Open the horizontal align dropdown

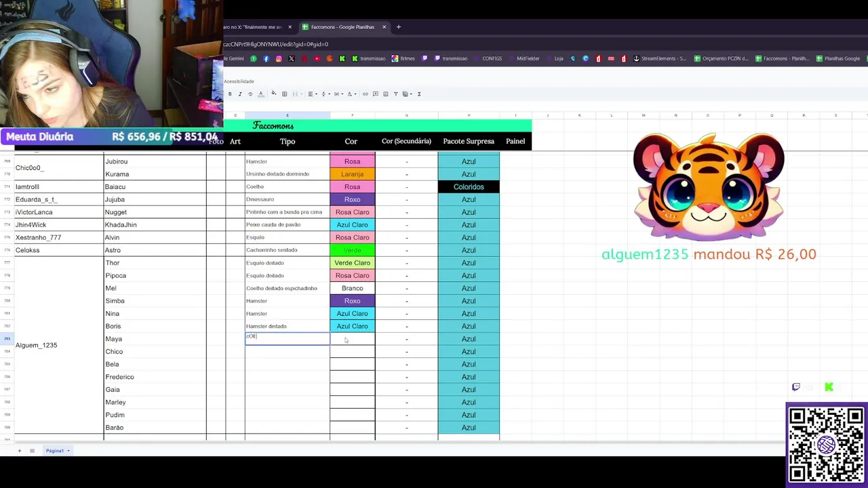coord(313,94)
